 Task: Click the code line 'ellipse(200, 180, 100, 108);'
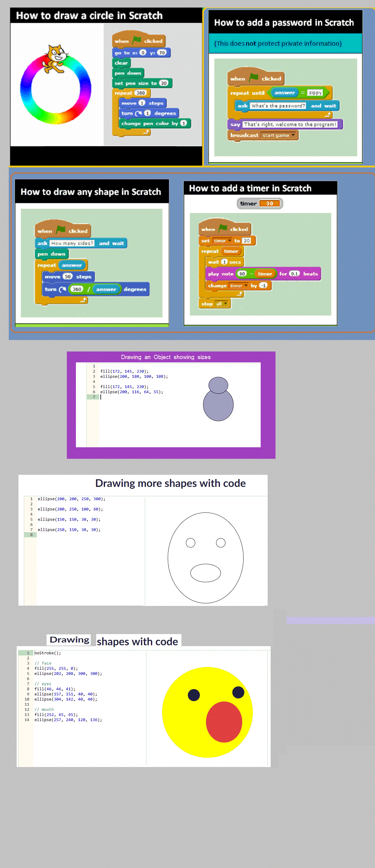[134, 376]
